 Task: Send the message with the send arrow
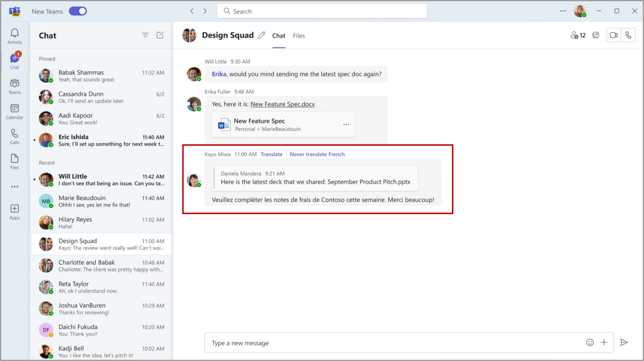[x=623, y=343]
